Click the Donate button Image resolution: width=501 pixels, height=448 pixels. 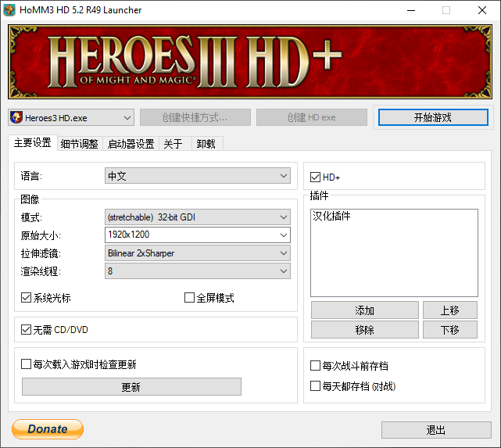pyautogui.click(x=48, y=428)
